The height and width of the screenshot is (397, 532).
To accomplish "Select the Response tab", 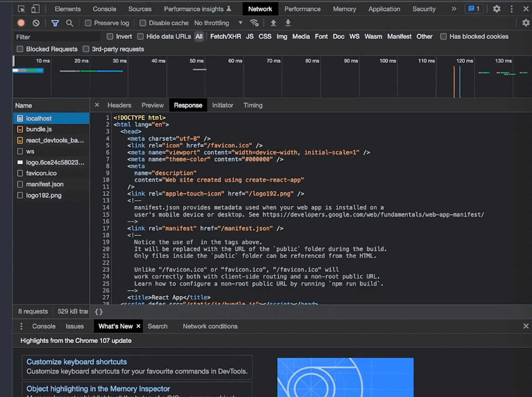I will pyautogui.click(x=188, y=105).
